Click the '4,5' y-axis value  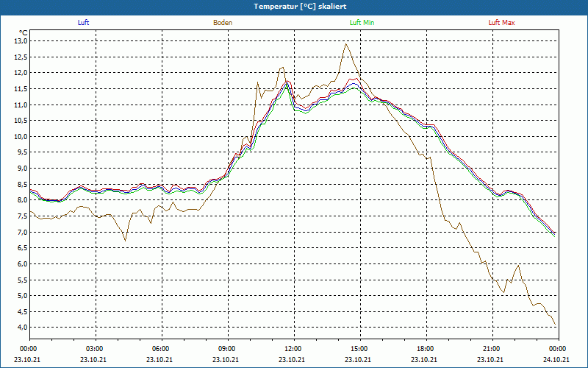(23, 311)
